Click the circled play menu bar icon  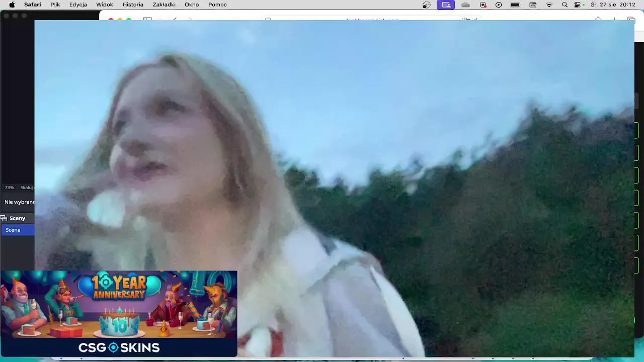pyautogui.click(x=499, y=5)
